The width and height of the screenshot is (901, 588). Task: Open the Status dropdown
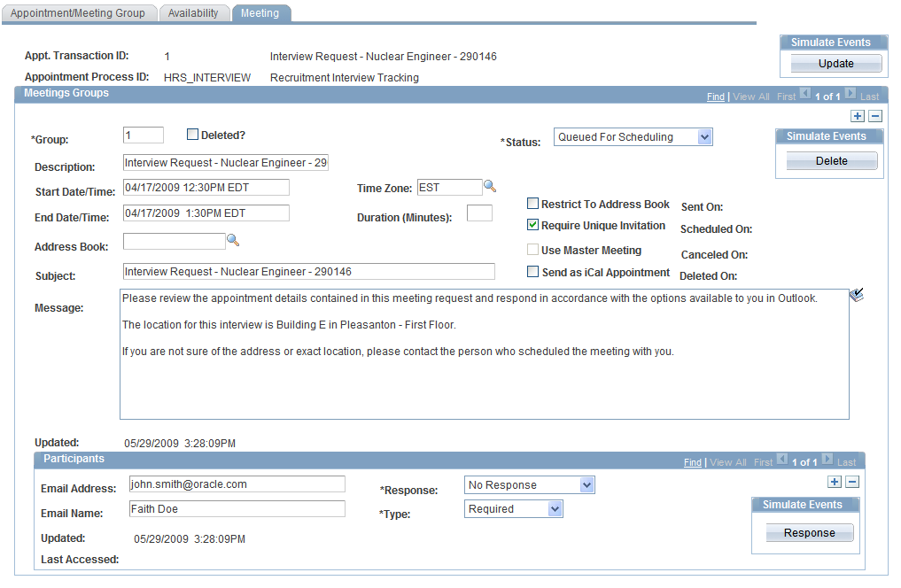(x=633, y=136)
